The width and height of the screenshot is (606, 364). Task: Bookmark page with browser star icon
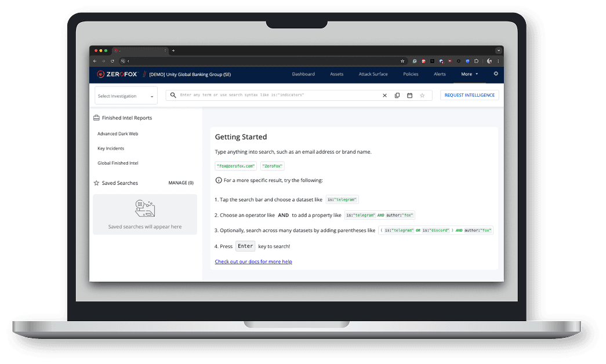[402, 61]
